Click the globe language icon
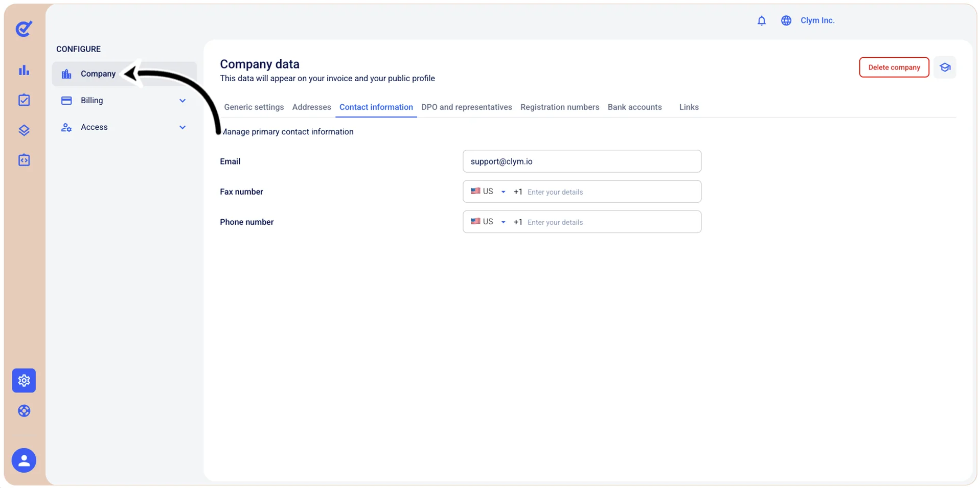Viewport: 980px width, 488px height. pos(786,20)
